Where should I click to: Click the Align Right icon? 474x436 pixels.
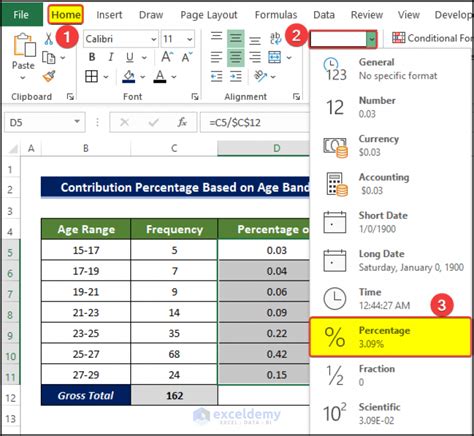coord(255,57)
